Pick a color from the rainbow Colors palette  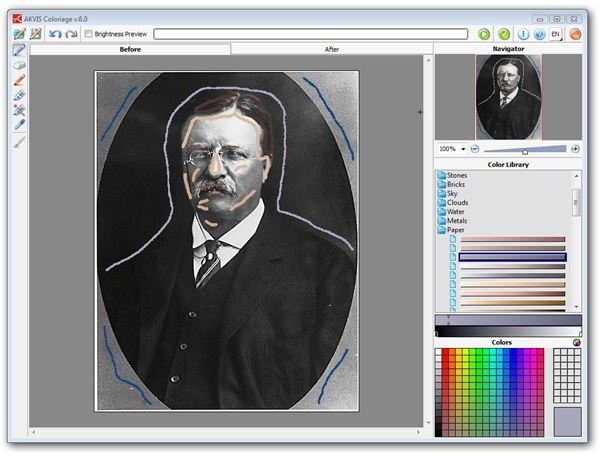click(x=489, y=392)
